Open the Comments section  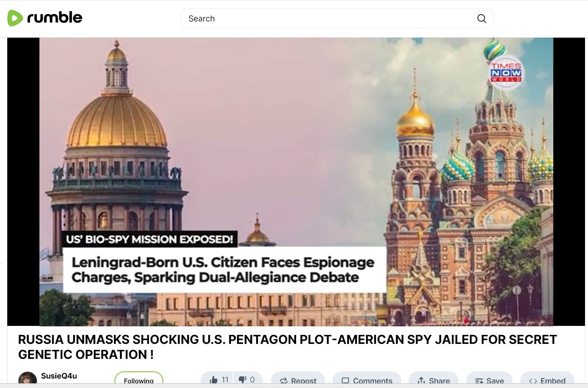(367, 379)
